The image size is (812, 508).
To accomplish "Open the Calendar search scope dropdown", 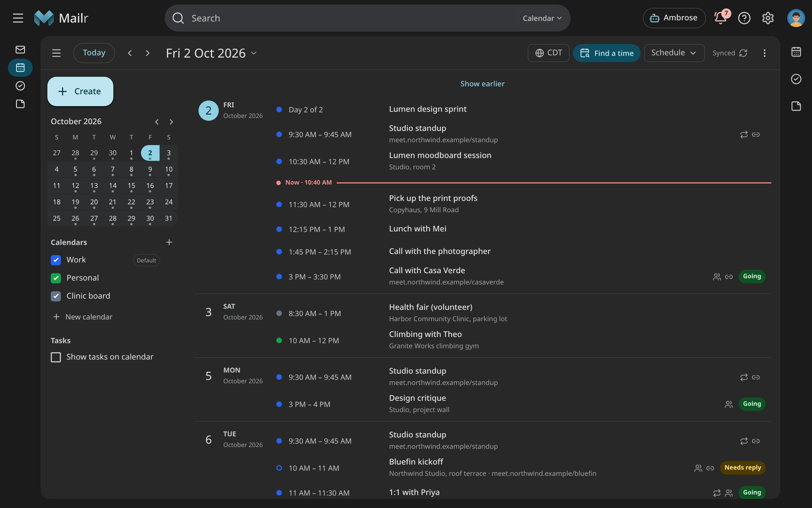I will click(542, 18).
